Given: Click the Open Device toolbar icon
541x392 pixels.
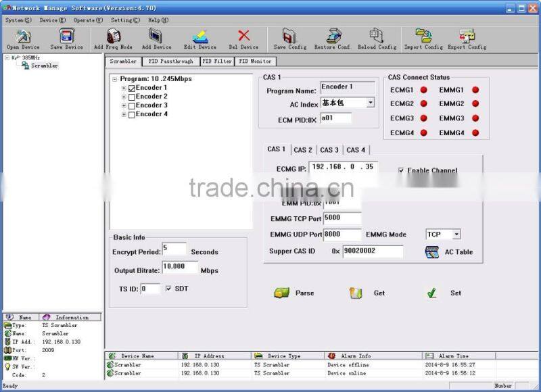Looking at the screenshot, I should 23,36.
